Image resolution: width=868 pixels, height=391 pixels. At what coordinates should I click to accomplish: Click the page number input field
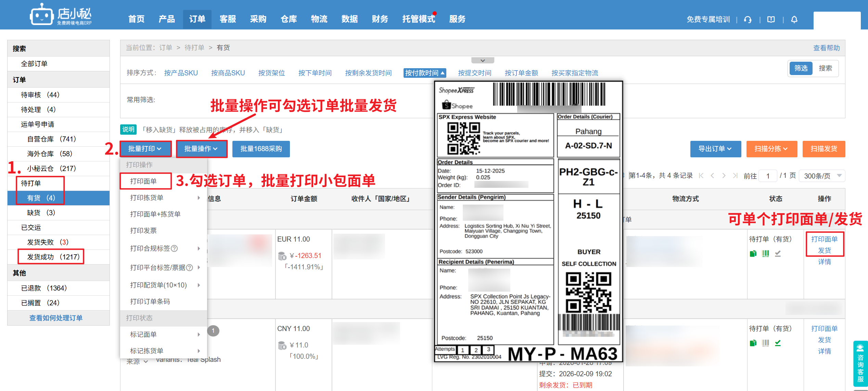tap(768, 176)
